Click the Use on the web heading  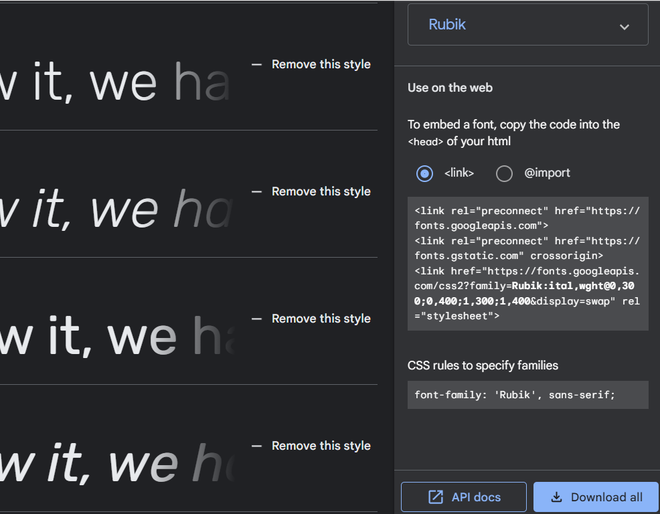pos(450,88)
